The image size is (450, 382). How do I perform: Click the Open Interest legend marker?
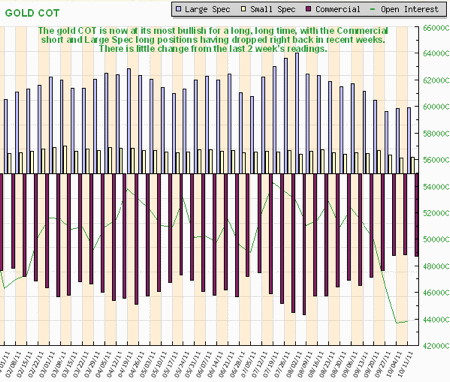374,9
